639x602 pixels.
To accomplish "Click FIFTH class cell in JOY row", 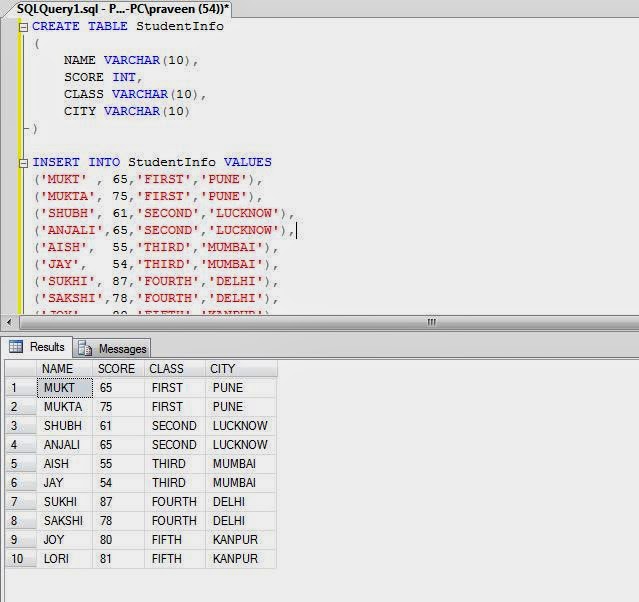I will point(175,540).
